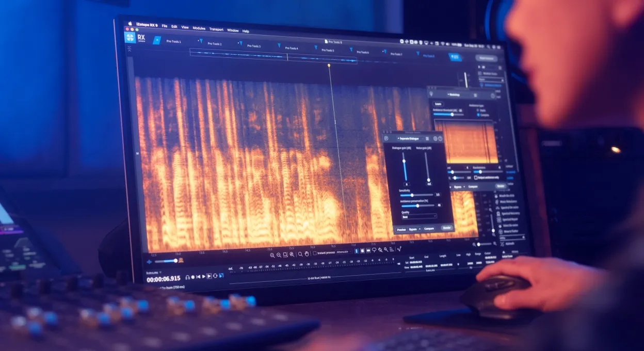Switch to the Pro Tools 6 tab
Screen dimensions: 644x351
point(363,52)
